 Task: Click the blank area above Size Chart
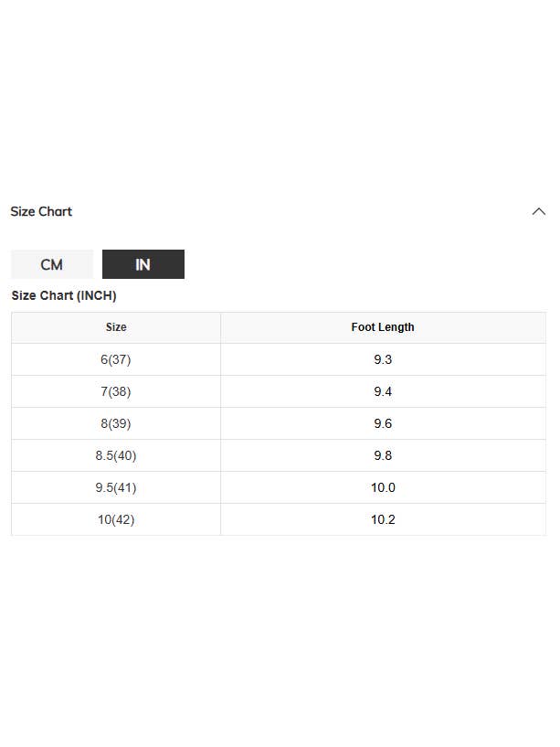280,91
